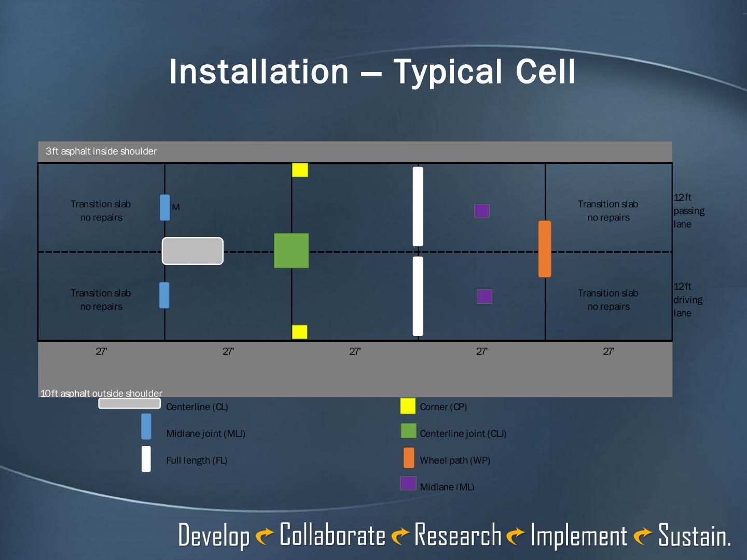Image resolution: width=747 pixels, height=560 pixels.
Task: Click the white full length bar in the passing lane
Action: point(418,206)
